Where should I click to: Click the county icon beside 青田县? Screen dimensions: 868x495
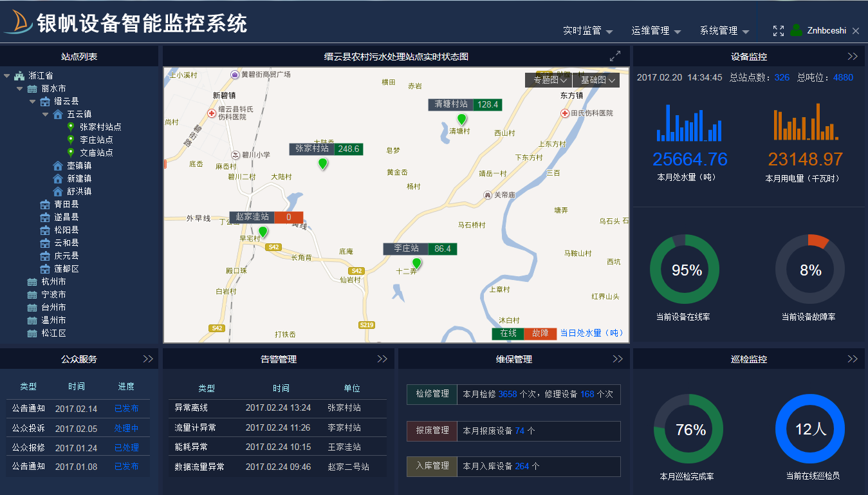tap(45, 204)
